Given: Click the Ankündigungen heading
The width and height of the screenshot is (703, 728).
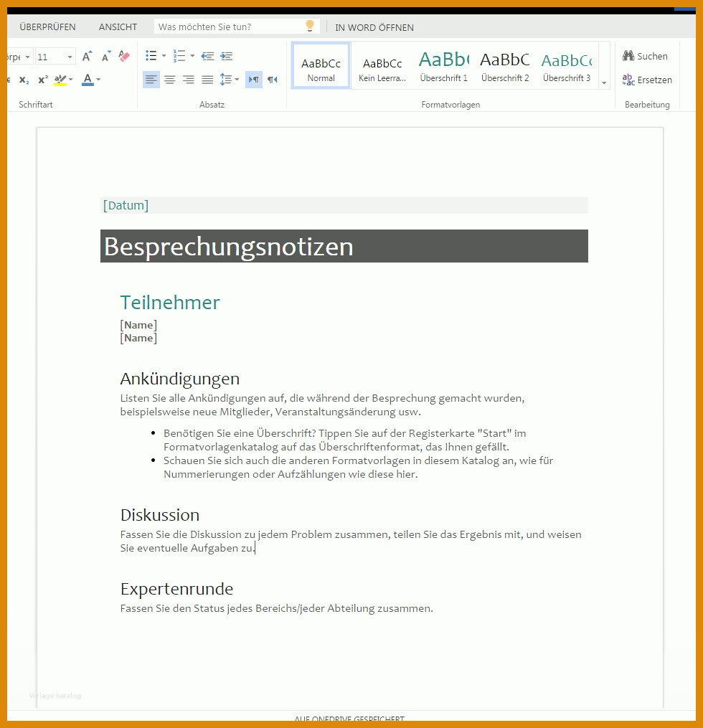Looking at the screenshot, I should point(180,379).
